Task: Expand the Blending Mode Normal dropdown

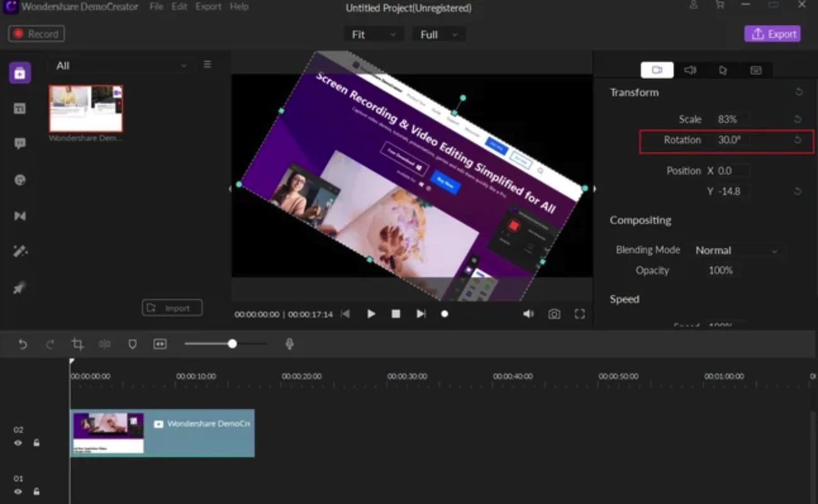Action: click(737, 250)
